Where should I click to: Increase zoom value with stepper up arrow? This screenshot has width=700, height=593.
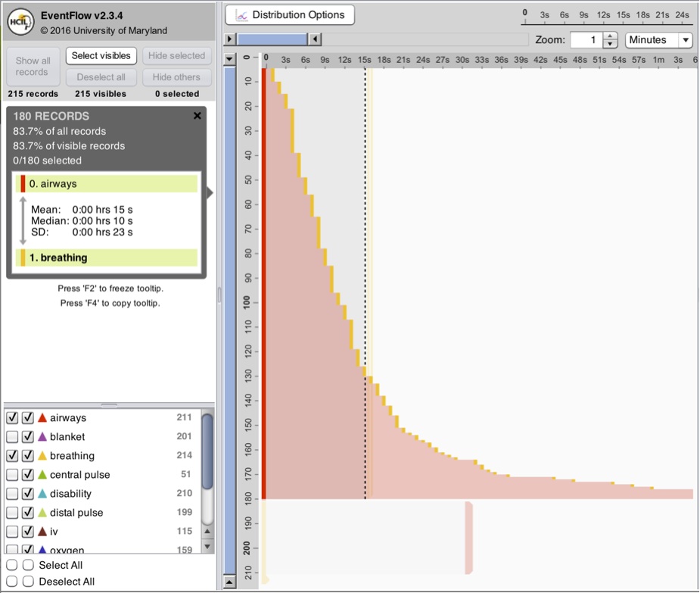[x=611, y=36]
